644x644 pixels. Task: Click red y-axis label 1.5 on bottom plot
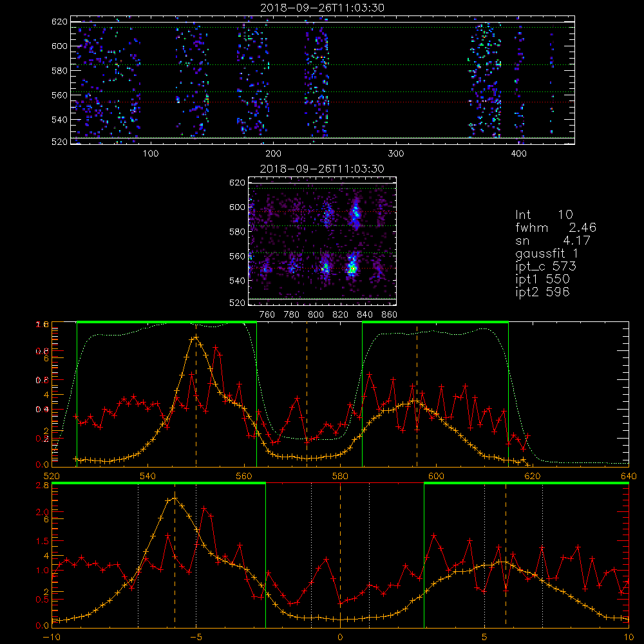click(42, 541)
